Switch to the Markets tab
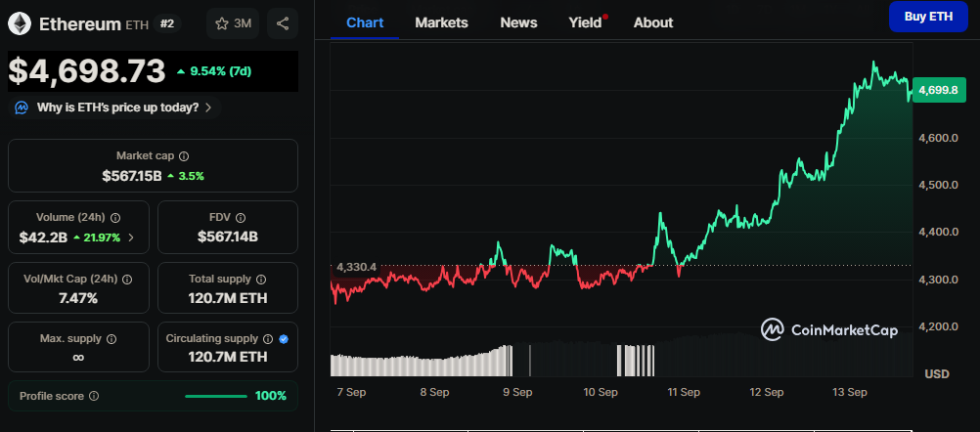Viewport: 980px width, 432px height. (x=441, y=22)
